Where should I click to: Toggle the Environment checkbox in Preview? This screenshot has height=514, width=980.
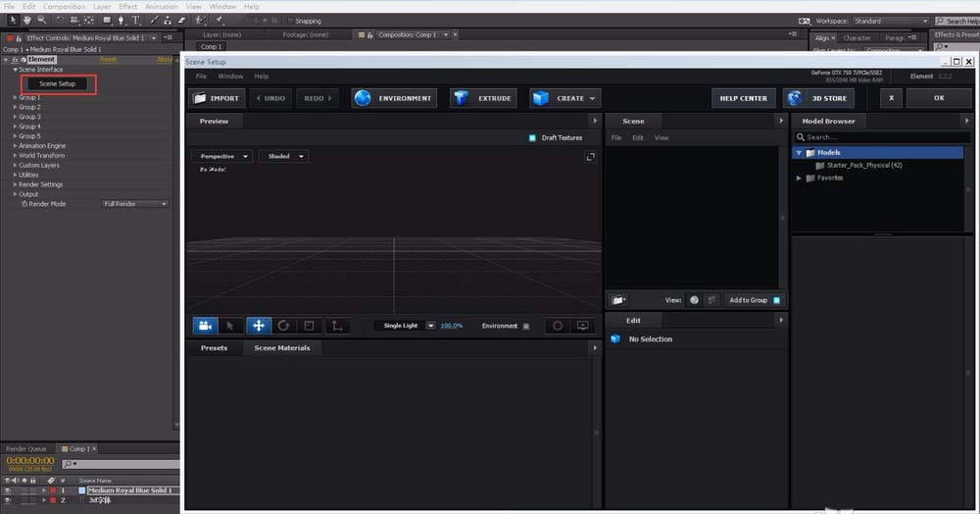[x=526, y=326]
